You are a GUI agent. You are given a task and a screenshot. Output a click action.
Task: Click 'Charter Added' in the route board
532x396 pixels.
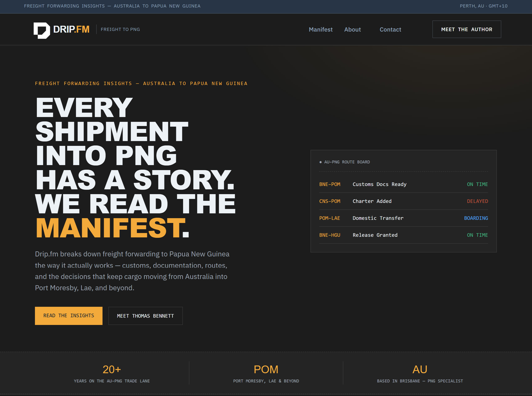(x=372, y=201)
